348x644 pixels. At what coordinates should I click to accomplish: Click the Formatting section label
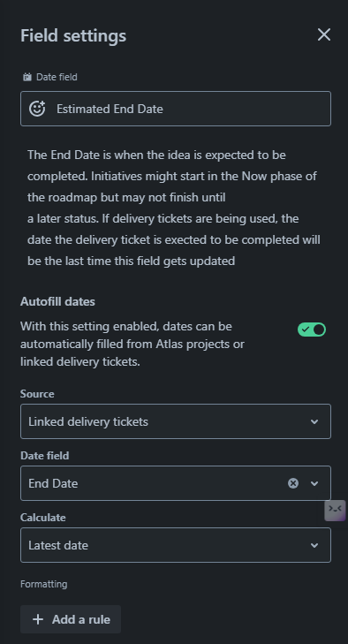pos(44,584)
